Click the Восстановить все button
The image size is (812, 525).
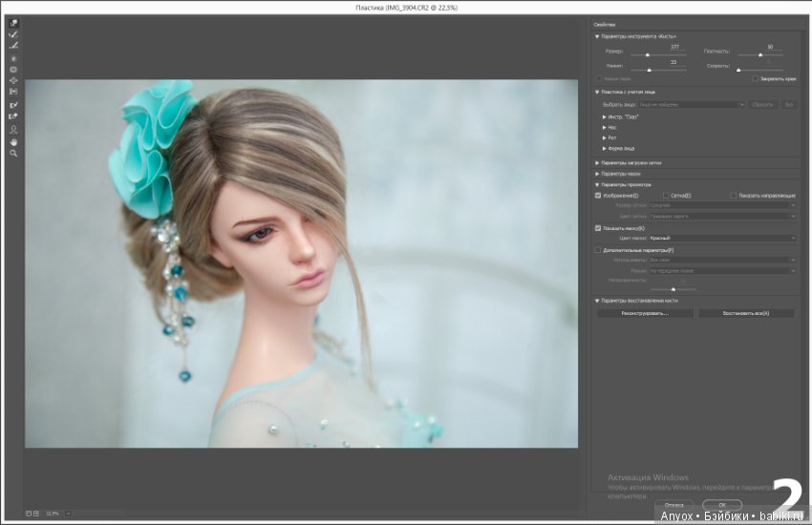pyautogui.click(x=746, y=313)
